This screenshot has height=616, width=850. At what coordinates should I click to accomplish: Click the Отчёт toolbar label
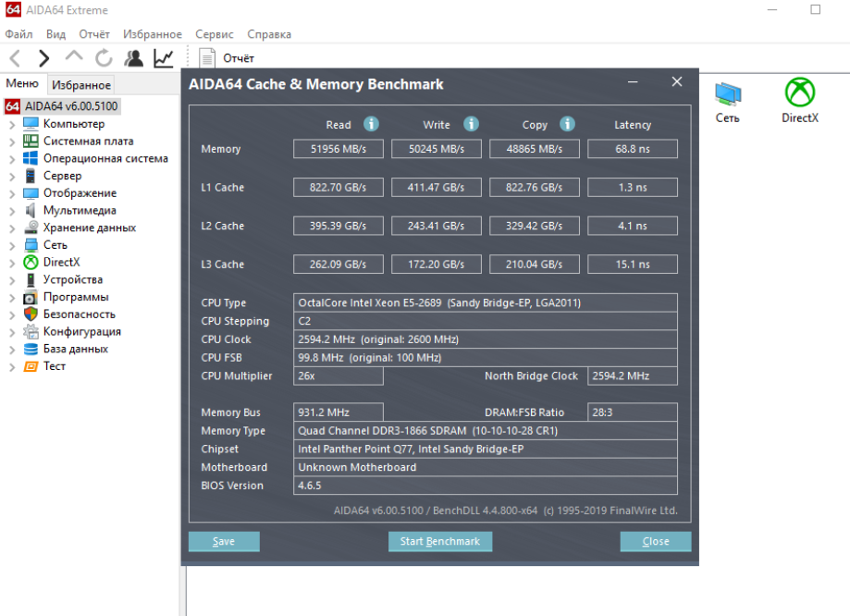239,58
